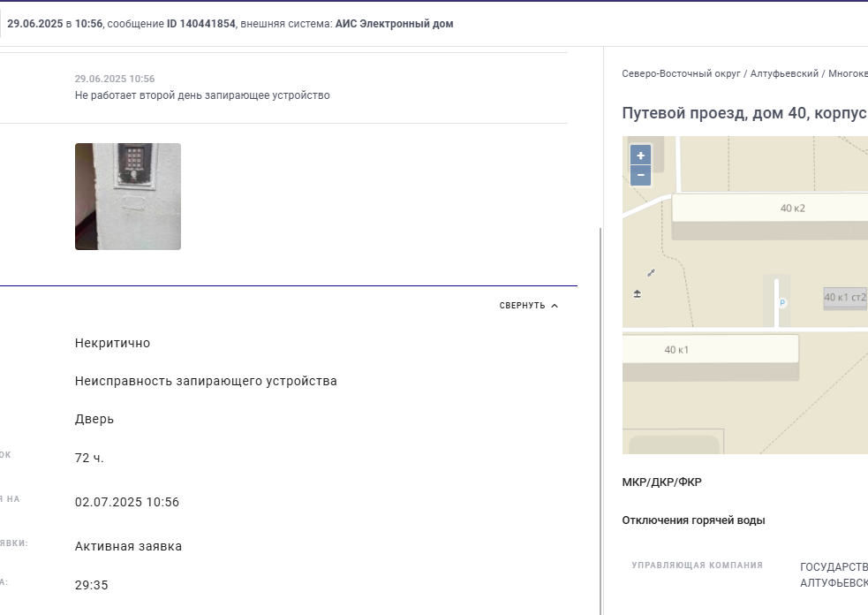
Task: Click the small monument icon on map
Action: tap(638, 293)
